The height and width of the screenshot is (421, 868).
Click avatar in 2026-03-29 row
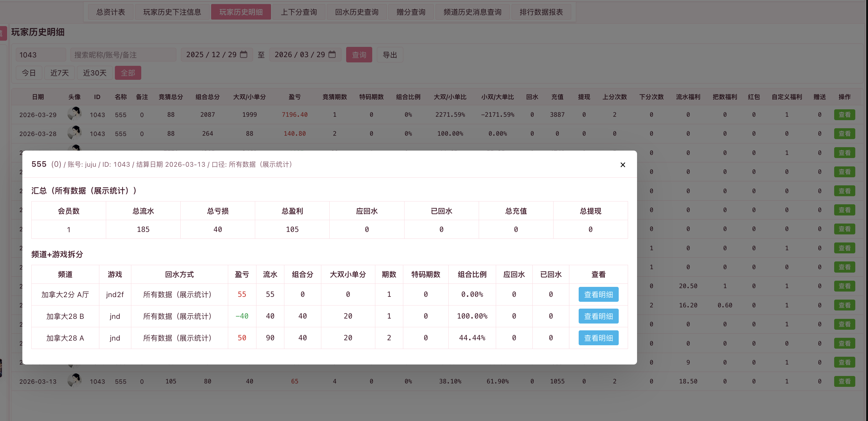tap(75, 114)
